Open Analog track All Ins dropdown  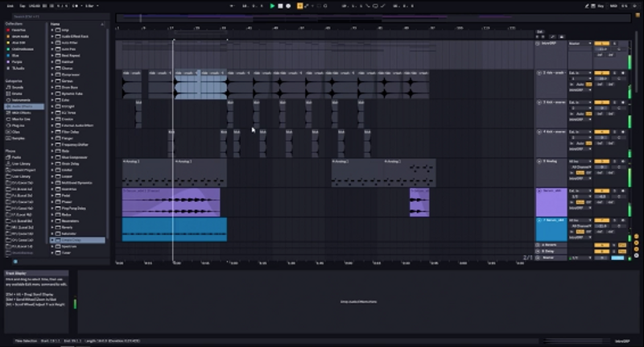tap(580, 161)
